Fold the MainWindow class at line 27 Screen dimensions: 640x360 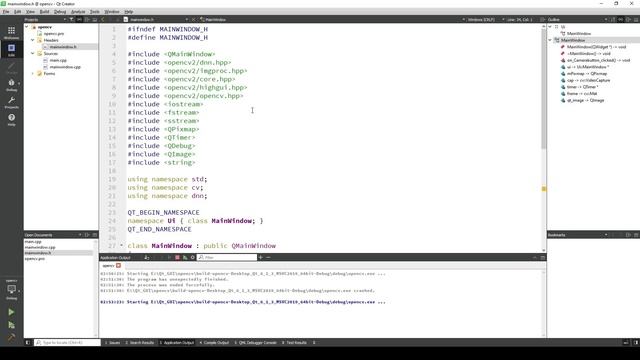[x=121, y=245]
